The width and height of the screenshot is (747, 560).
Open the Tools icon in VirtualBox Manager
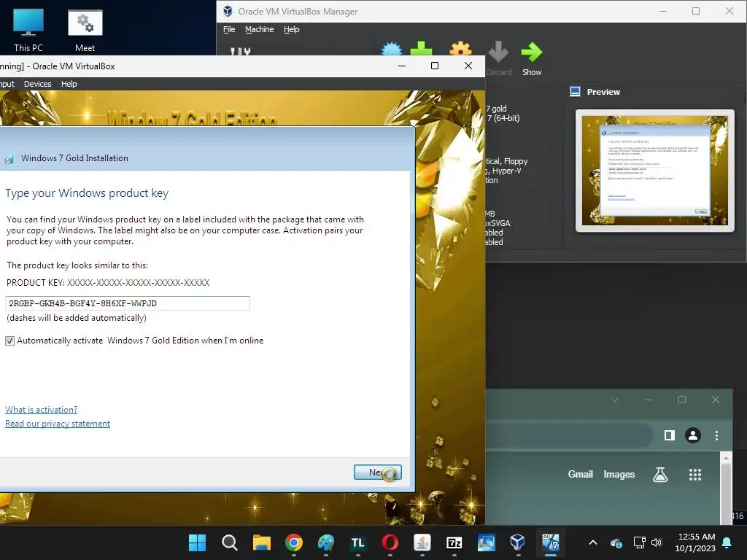click(x=241, y=51)
